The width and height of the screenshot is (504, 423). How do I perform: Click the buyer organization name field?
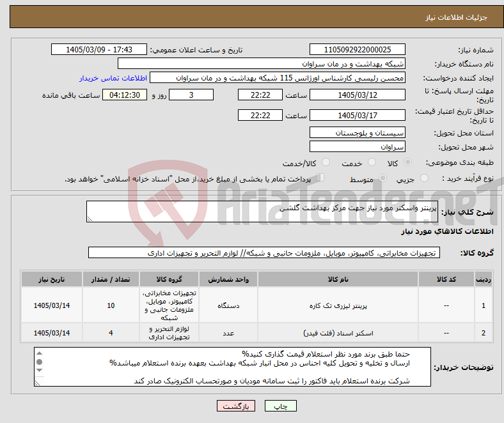262,64
